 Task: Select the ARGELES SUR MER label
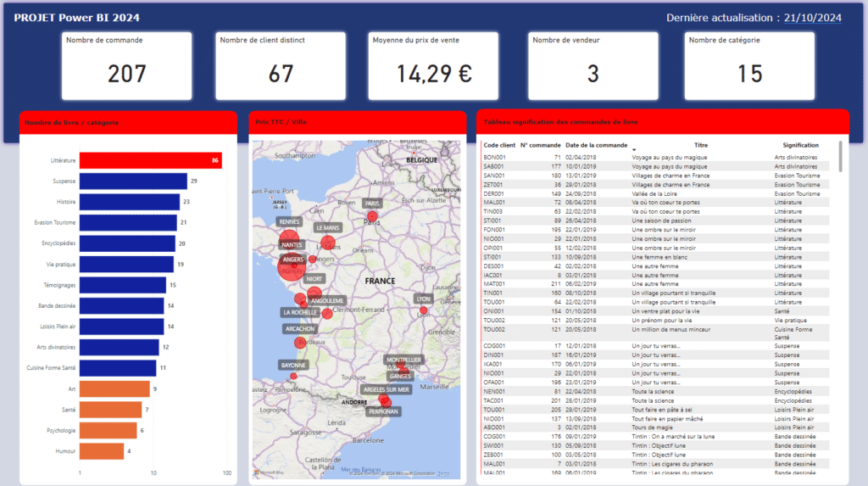pyautogui.click(x=387, y=389)
